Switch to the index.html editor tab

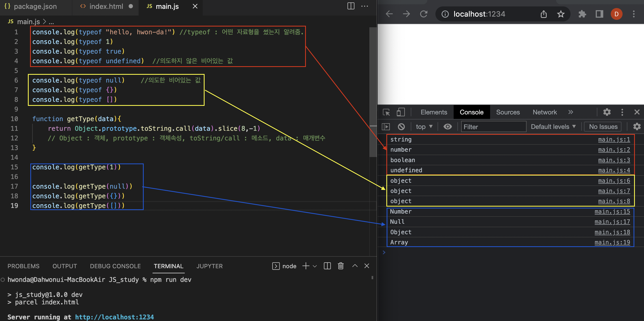[106, 6]
